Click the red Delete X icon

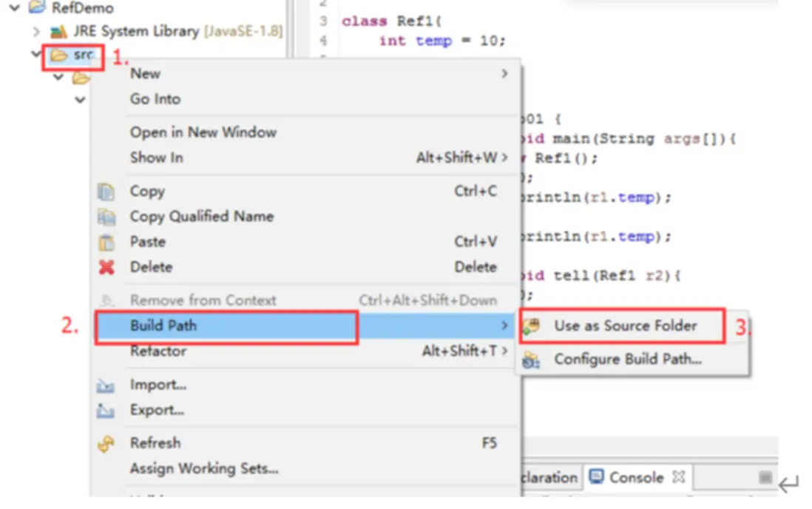(x=107, y=267)
